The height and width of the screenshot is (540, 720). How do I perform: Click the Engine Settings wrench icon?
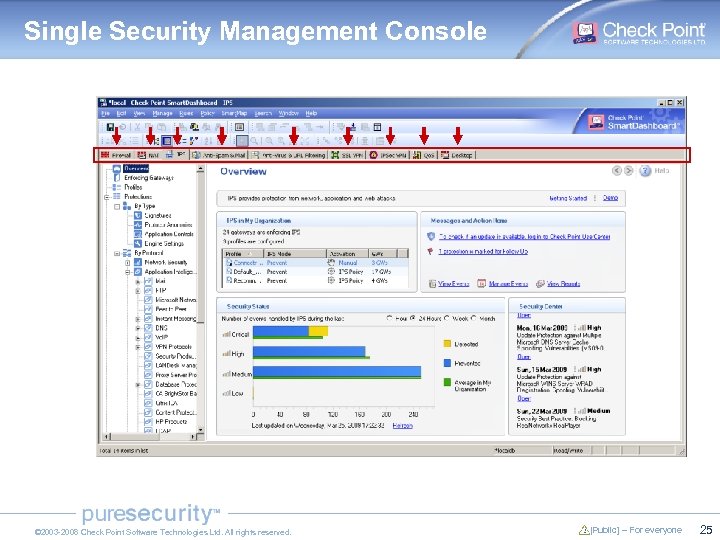tap(138, 243)
